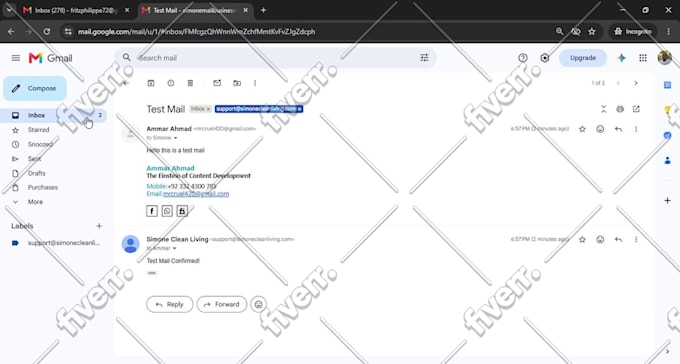Click Forward button at bottom
This screenshot has height=364, width=680.
tap(222, 305)
